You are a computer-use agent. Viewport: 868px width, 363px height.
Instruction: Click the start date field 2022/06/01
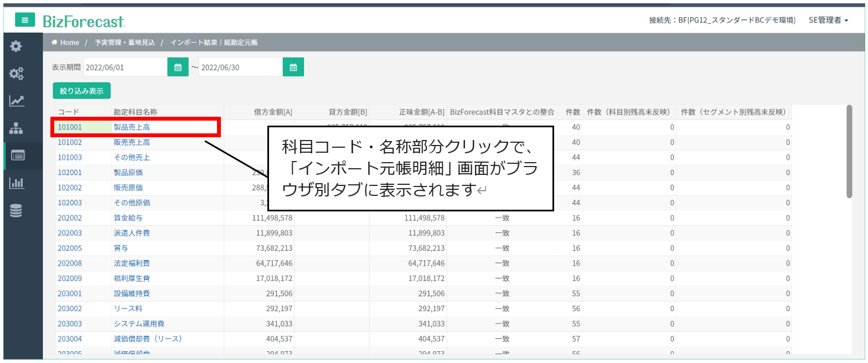[x=125, y=68]
